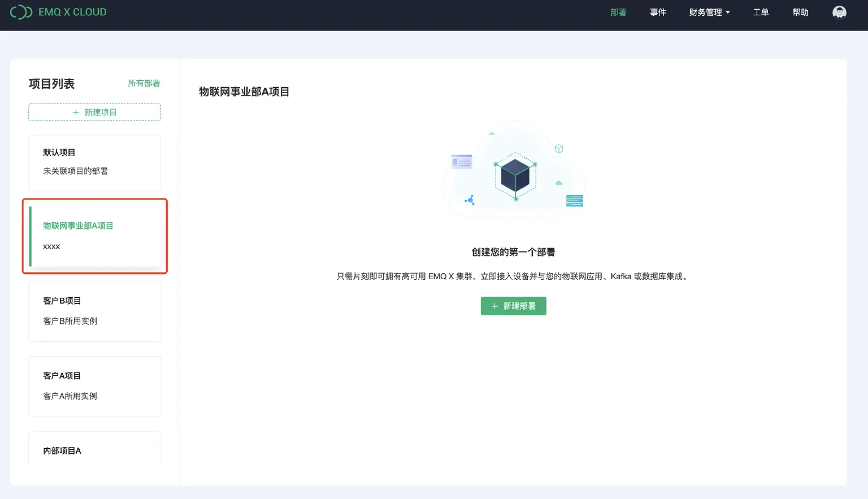
Task: Click 帮助 in the top navigation bar
Action: (x=801, y=12)
